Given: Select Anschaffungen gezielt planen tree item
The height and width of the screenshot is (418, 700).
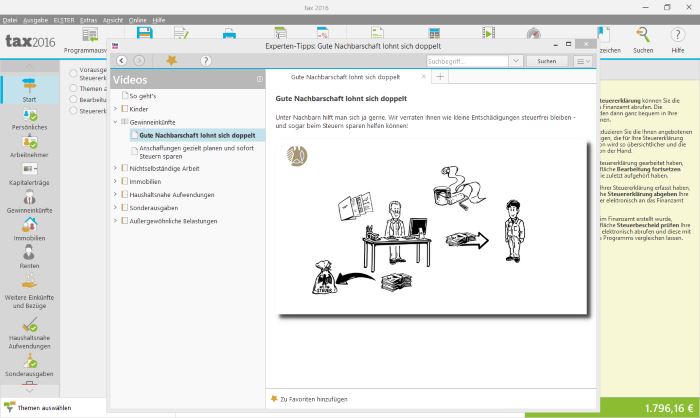Looking at the screenshot, I should (196, 152).
